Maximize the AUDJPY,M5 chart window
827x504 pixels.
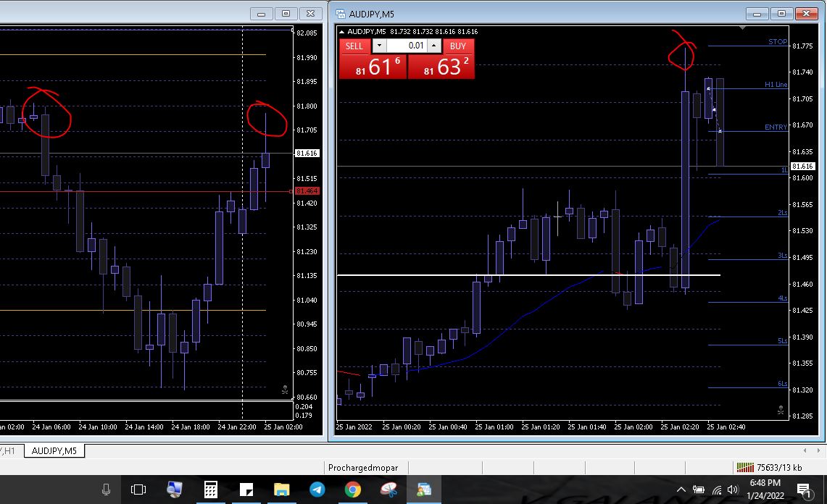[781, 14]
